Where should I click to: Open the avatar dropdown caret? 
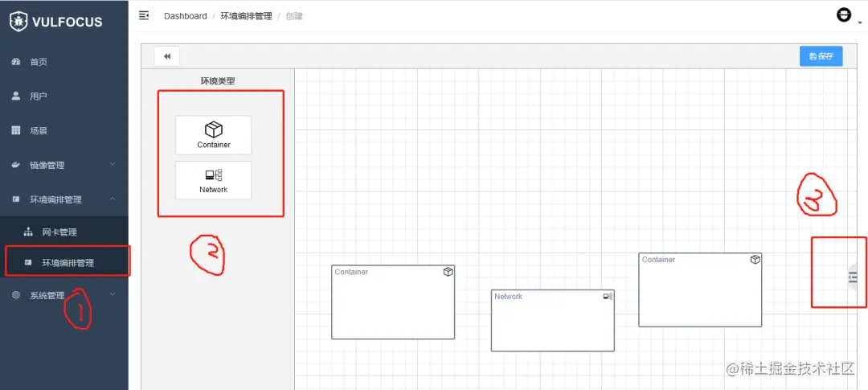coord(860,23)
